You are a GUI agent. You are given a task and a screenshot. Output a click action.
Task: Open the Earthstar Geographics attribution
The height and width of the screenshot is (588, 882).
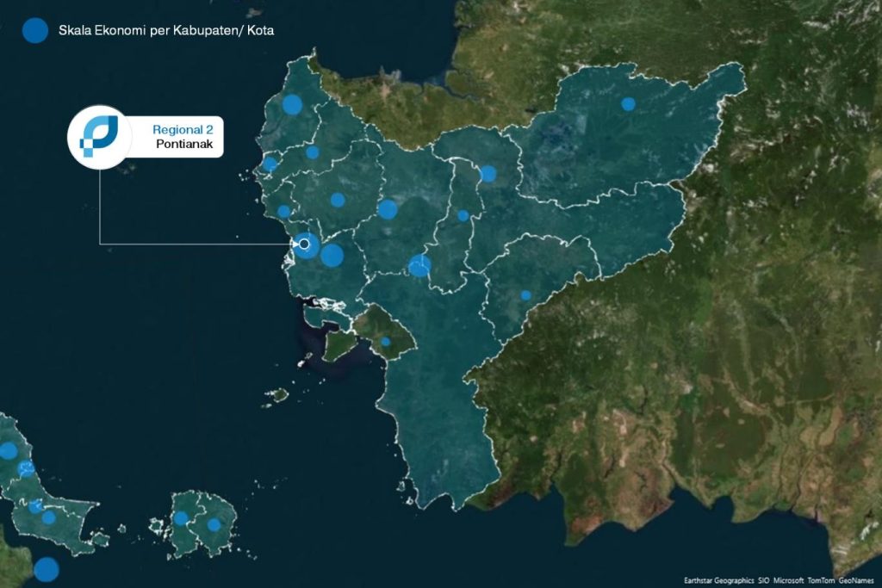[x=718, y=580]
